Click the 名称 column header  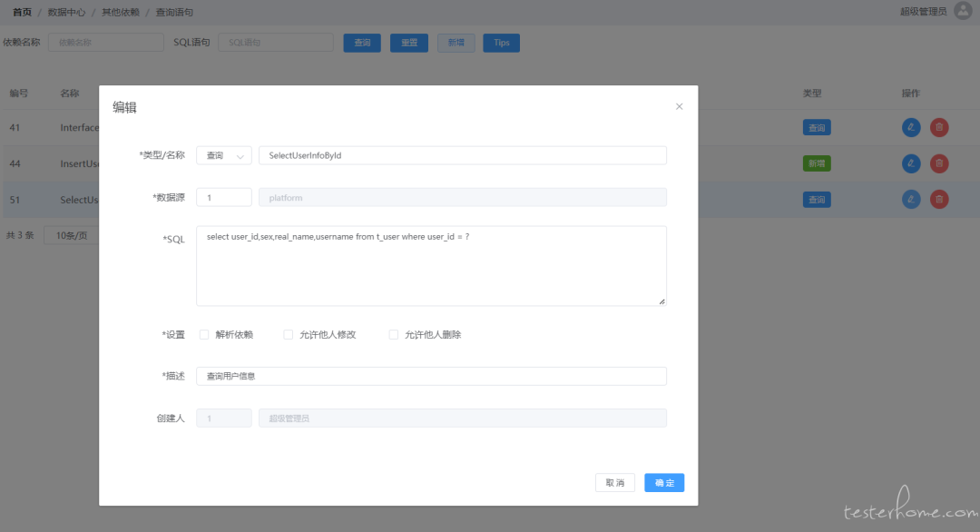[x=69, y=94]
